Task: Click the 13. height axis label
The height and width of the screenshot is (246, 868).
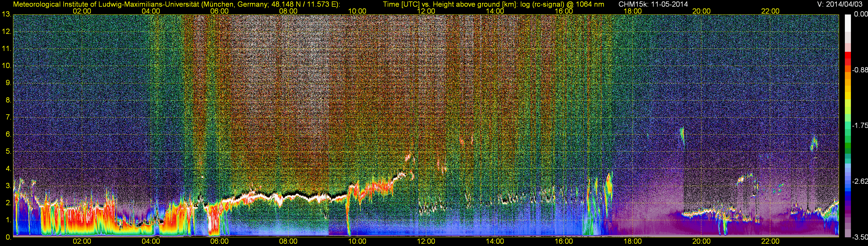Action: 6,14
